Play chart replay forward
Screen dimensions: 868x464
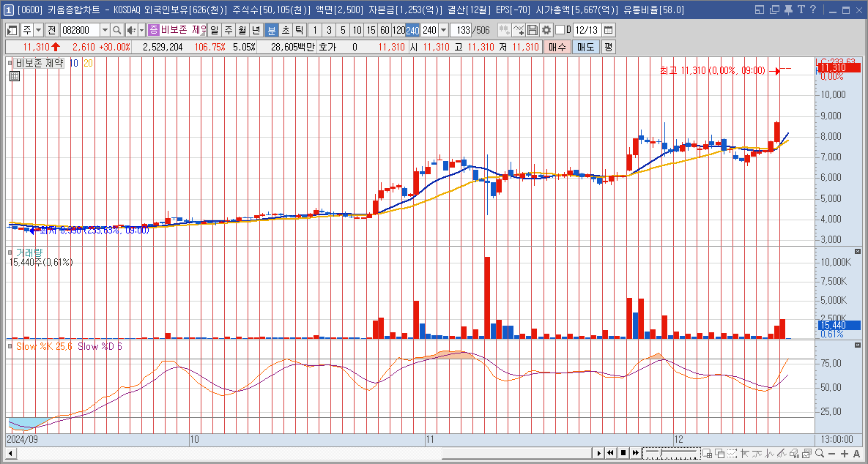598,454
